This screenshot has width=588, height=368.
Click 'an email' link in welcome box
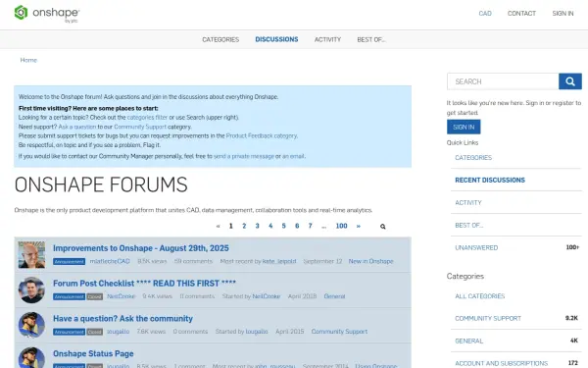(x=293, y=156)
